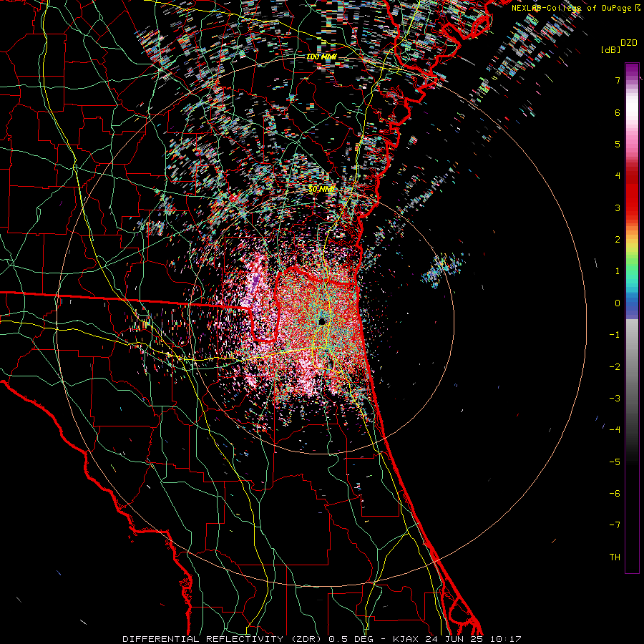Click the 100 NMI range ring label
644x644 pixels.
click(x=321, y=57)
